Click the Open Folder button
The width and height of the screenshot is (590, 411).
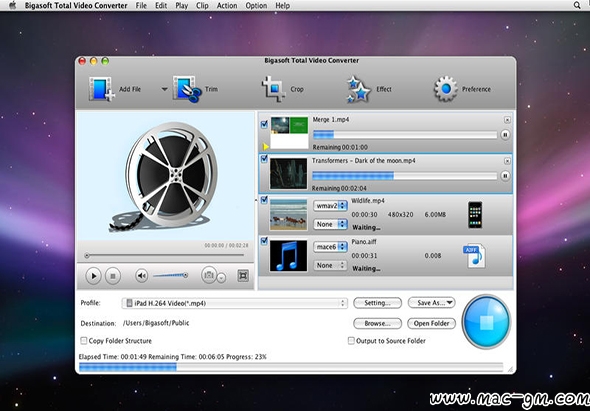point(432,323)
